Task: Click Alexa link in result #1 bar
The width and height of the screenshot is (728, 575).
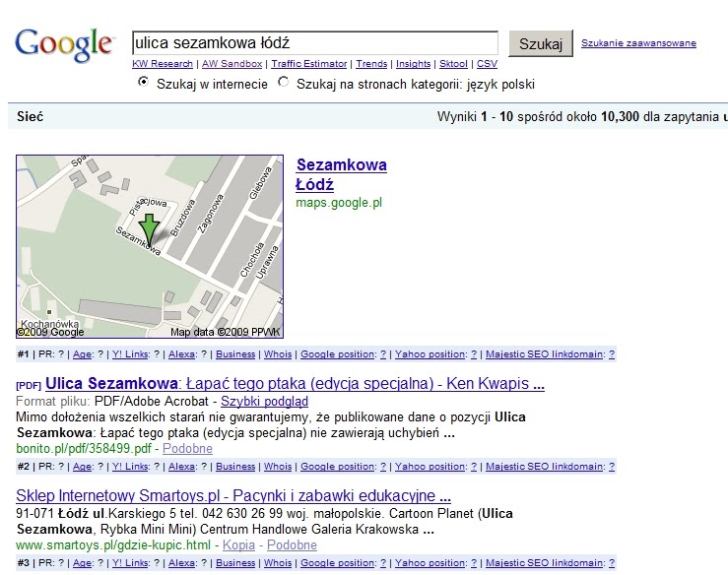Action: [181, 354]
